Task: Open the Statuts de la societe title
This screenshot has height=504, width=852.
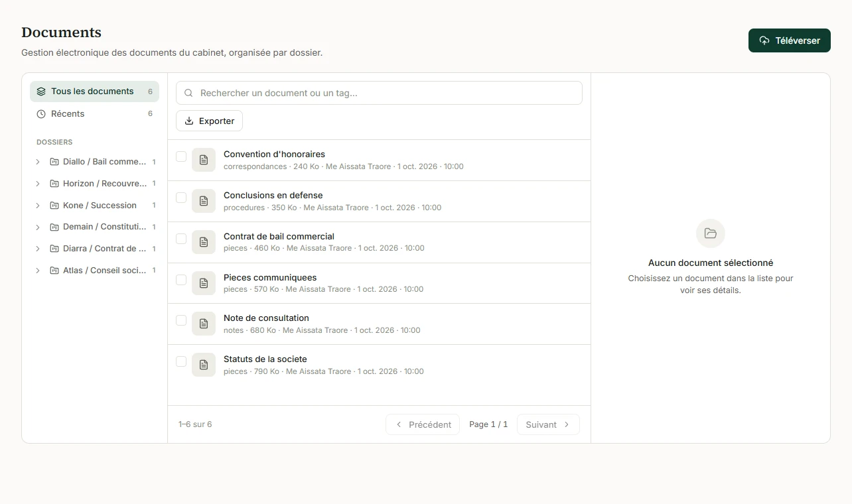Action: (x=265, y=359)
